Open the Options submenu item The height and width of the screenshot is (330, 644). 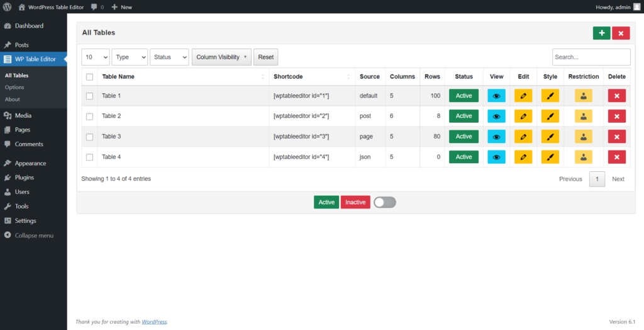click(x=14, y=88)
